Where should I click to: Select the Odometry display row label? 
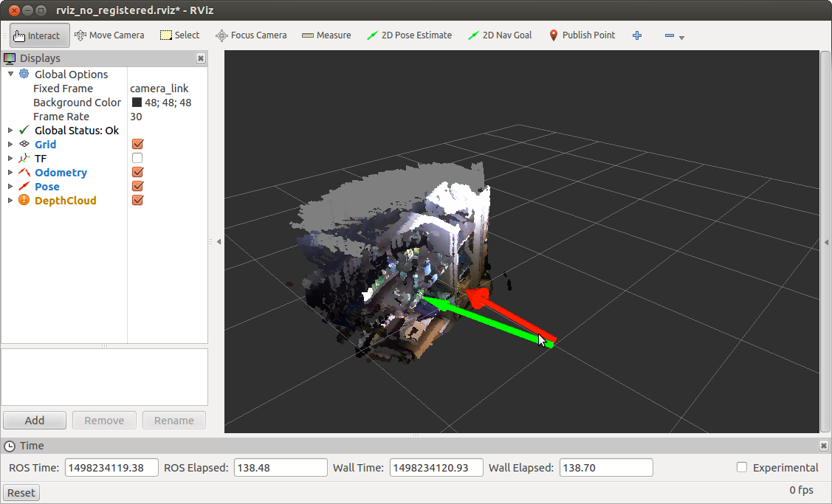(x=61, y=173)
